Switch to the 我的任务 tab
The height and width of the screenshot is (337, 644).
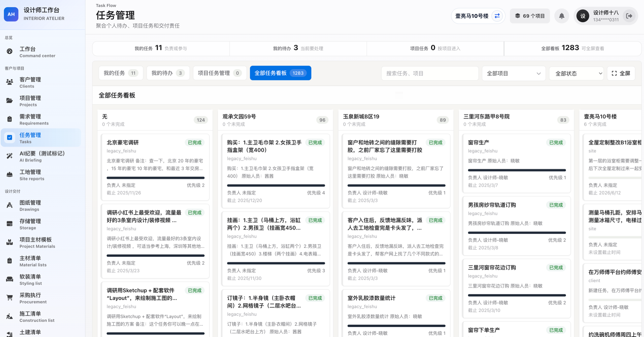click(x=121, y=73)
